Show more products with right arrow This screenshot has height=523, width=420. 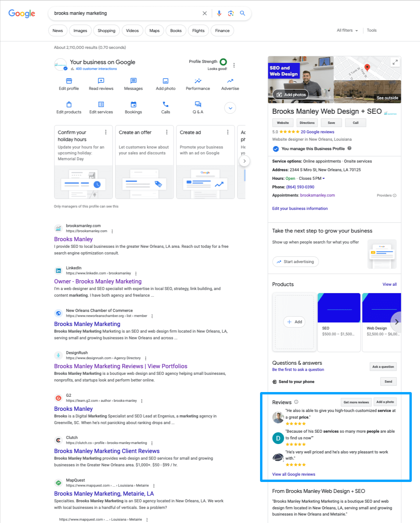coord(396,322)
